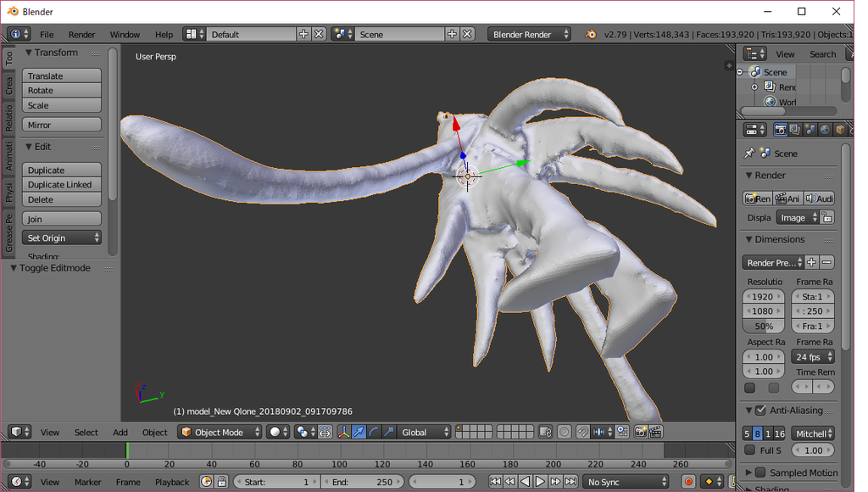Open the No Sync dropdown

(626, 482)
